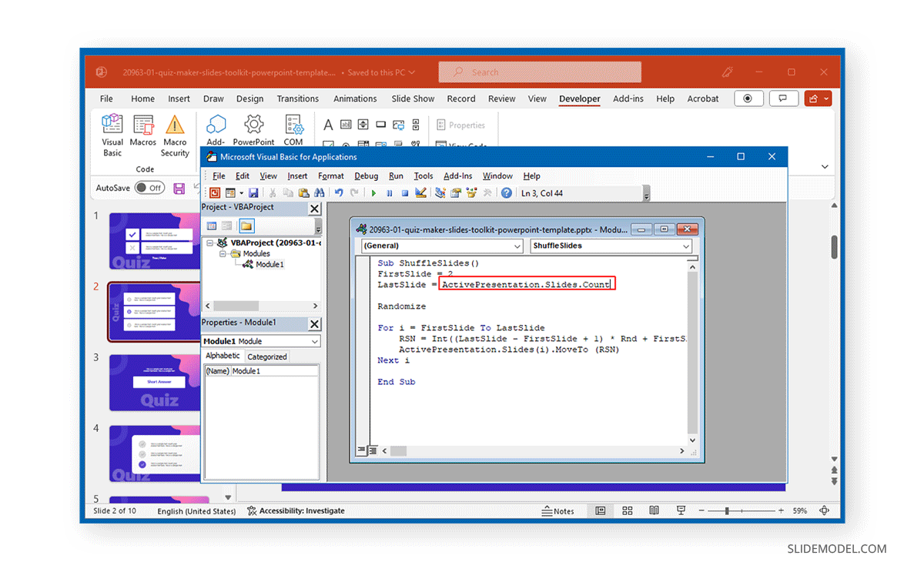Image resolution: width=924 pixels, height=572 pixels.
Task: Insert a Label control (A icon)
Action: [328, 125]
